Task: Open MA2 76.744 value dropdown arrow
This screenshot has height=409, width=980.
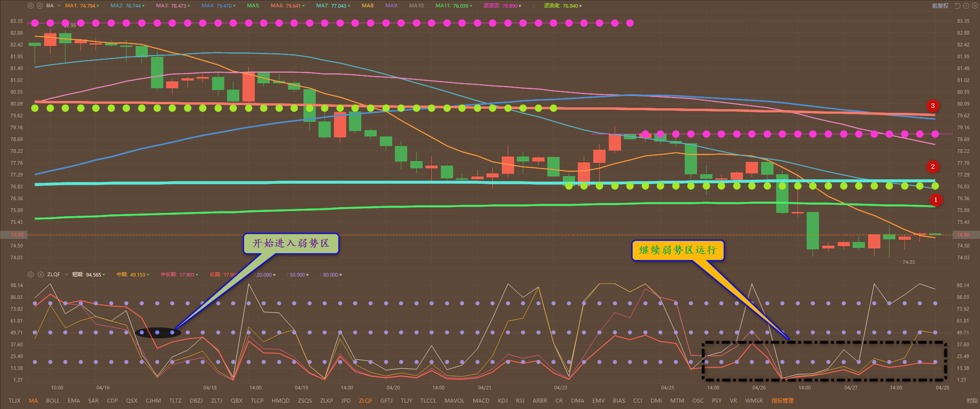Action: [143, 6]
